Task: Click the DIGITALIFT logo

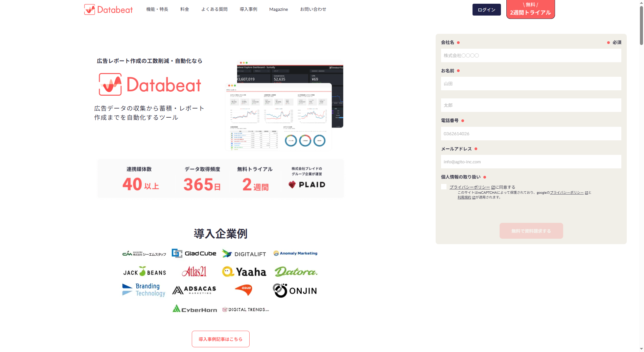Action: coord(244,254)
